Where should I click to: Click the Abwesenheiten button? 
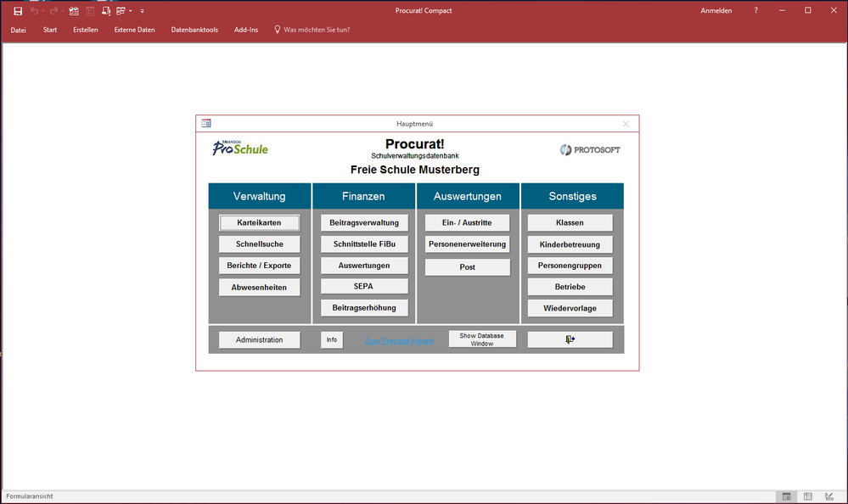pos(259,287)
